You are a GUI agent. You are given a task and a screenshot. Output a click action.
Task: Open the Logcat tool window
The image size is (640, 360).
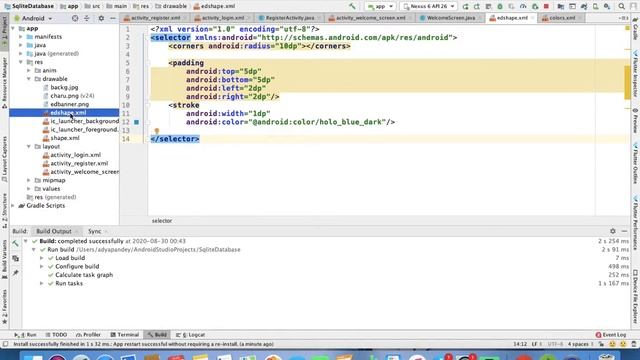(191, 335)
